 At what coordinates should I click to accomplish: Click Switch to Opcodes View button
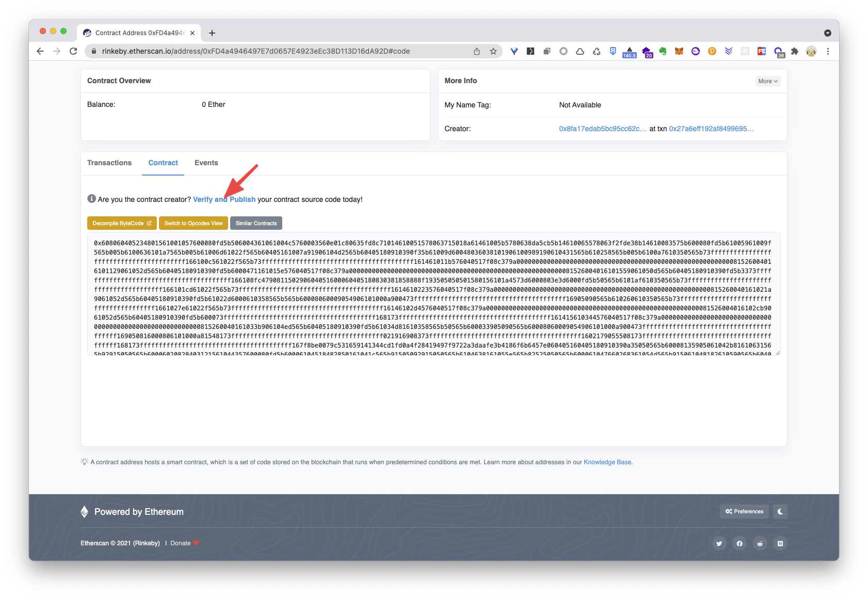[194, 223]
